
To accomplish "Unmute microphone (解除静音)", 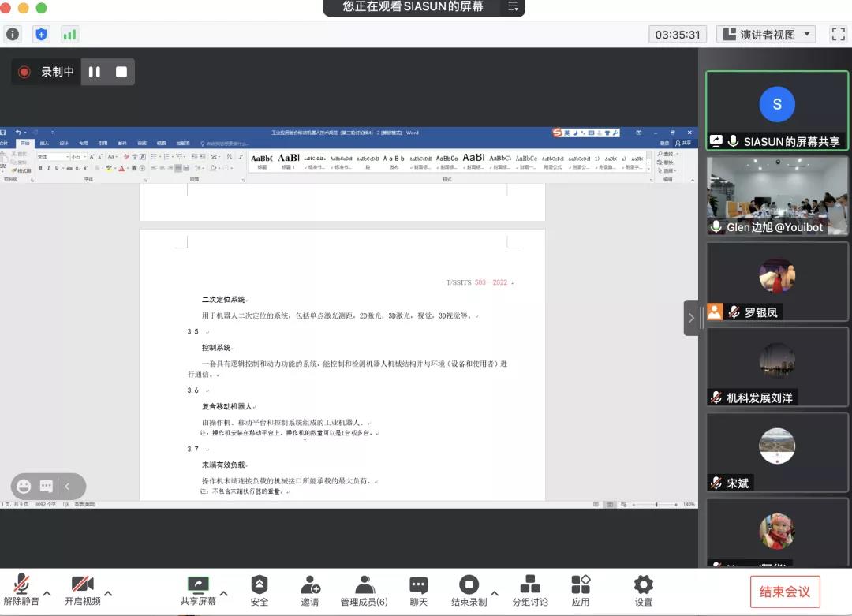I will pos(22,585).
